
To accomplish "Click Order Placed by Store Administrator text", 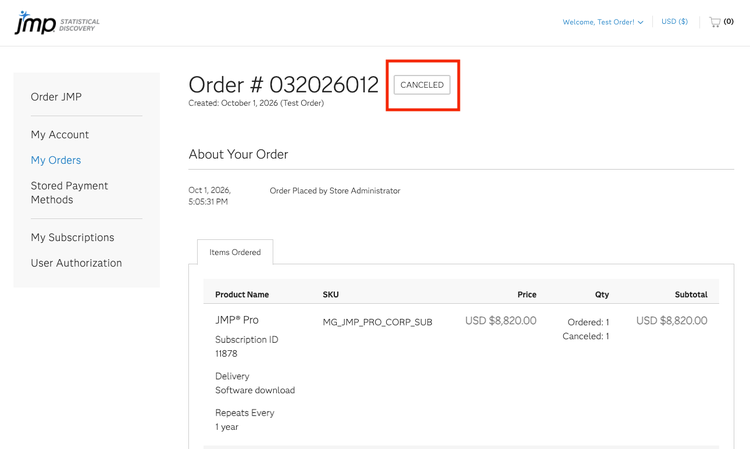I will click(335, 191).
